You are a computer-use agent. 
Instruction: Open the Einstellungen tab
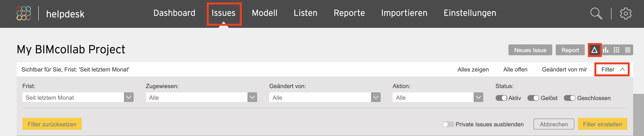coord(470,13)
